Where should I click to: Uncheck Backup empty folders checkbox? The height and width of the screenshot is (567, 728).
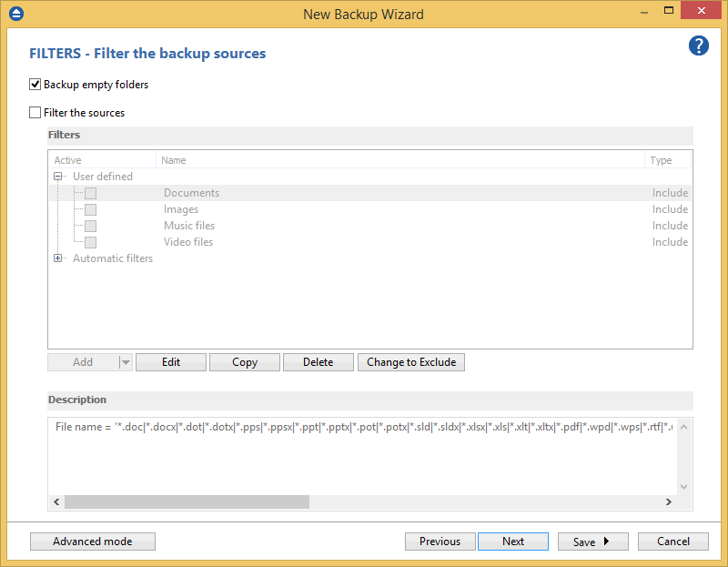(x=35, y=85)
